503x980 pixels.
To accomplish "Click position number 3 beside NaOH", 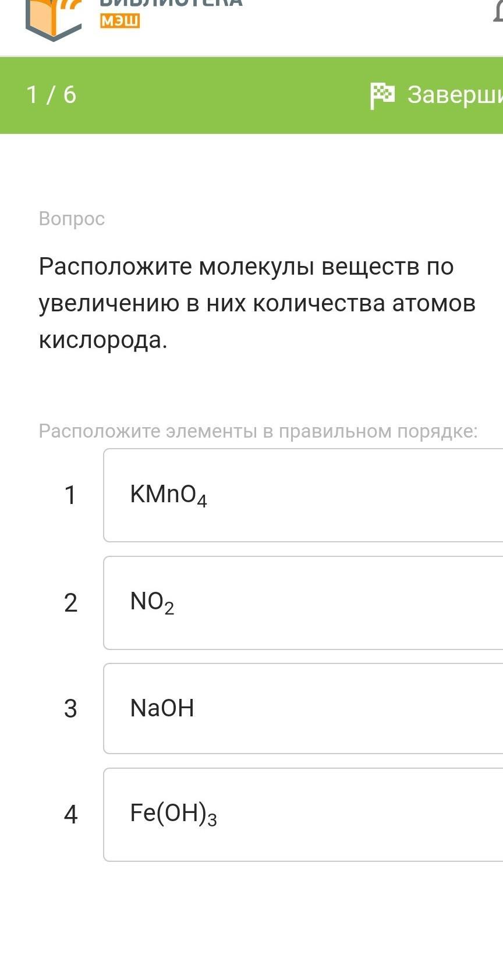I will coord(70,708).
